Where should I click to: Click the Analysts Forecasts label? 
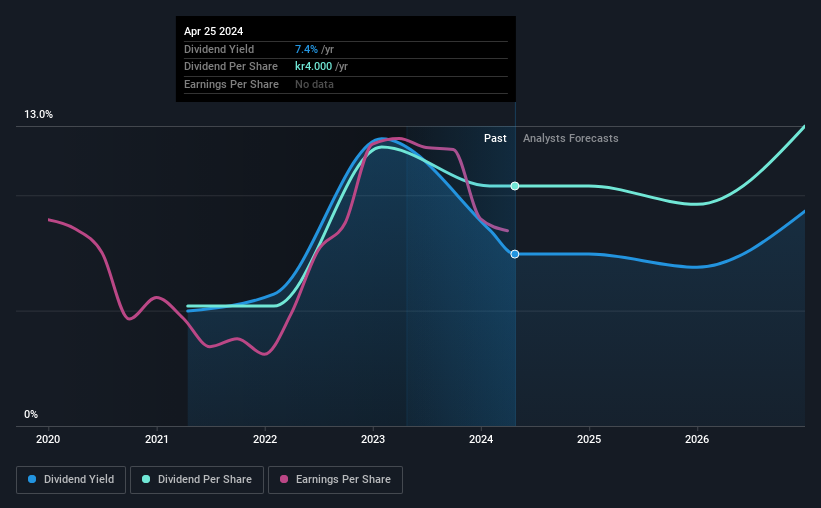pos(571,138)
